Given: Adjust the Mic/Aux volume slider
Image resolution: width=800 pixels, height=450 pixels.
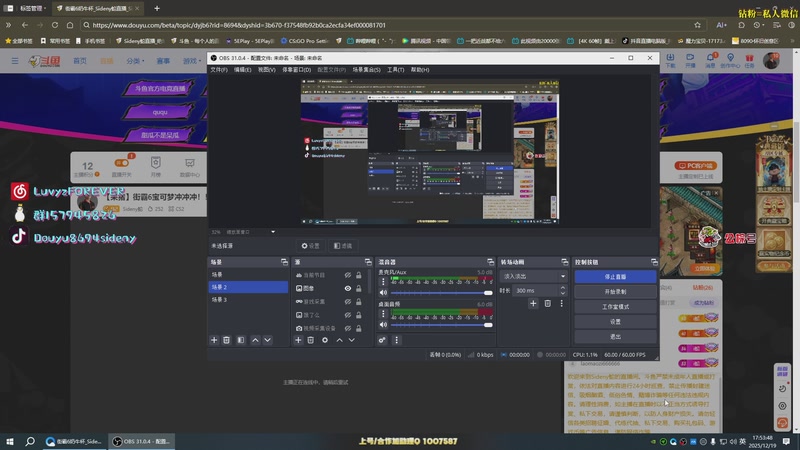Looking at the screenshot, I should point(441,293).
